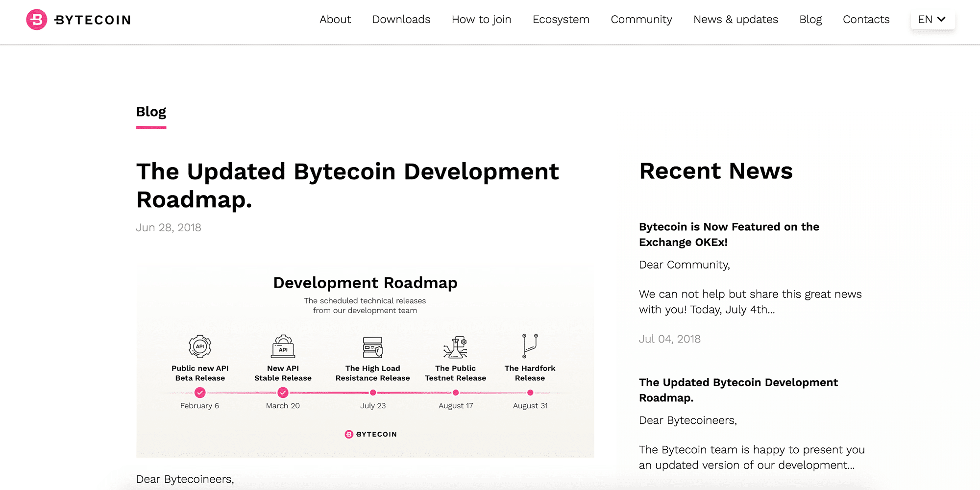Screen dimensions: 980x490
Task: Click the pink Bytecoin logo icon in header
Action: [x=37, y=20]
